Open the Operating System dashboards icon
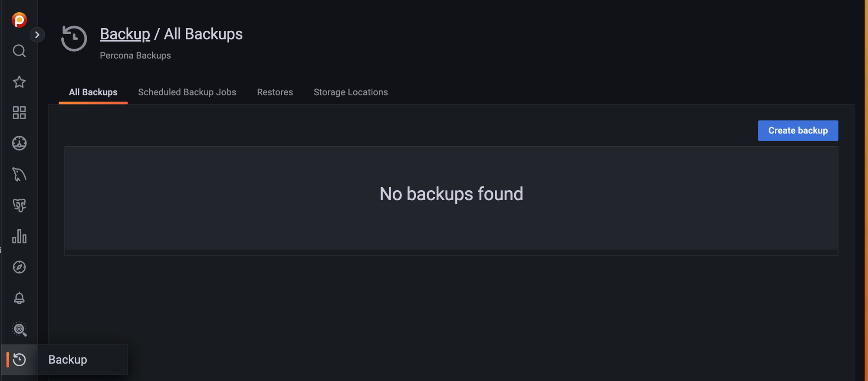 [x=19, y=143]
